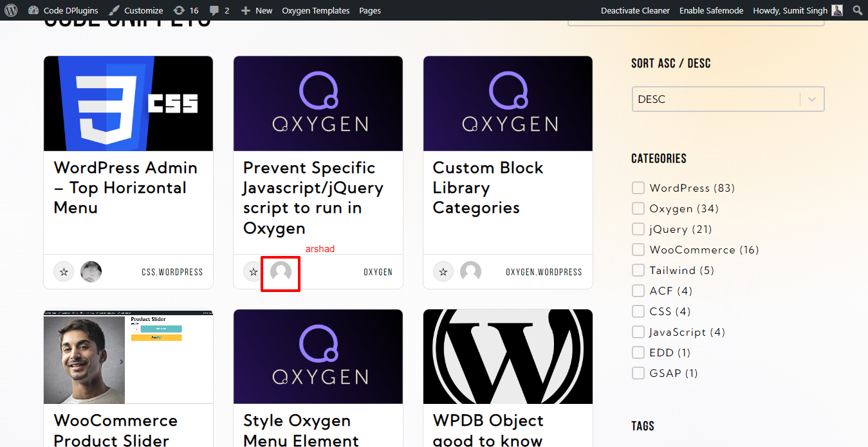Click the Deactivate Cleaner link

pyautogui.click(x=635, y=10)
